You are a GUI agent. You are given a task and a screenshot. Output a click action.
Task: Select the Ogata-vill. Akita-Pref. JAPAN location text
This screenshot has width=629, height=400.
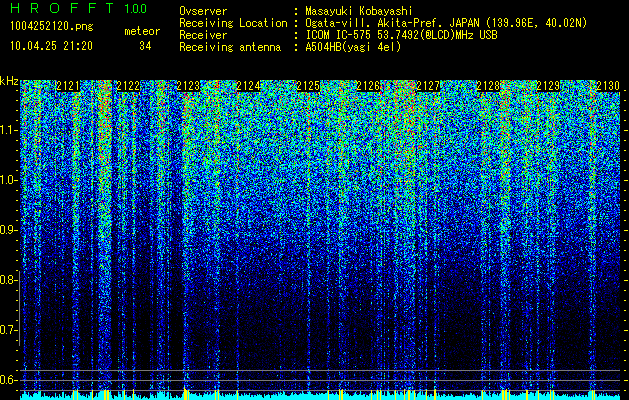446,23
